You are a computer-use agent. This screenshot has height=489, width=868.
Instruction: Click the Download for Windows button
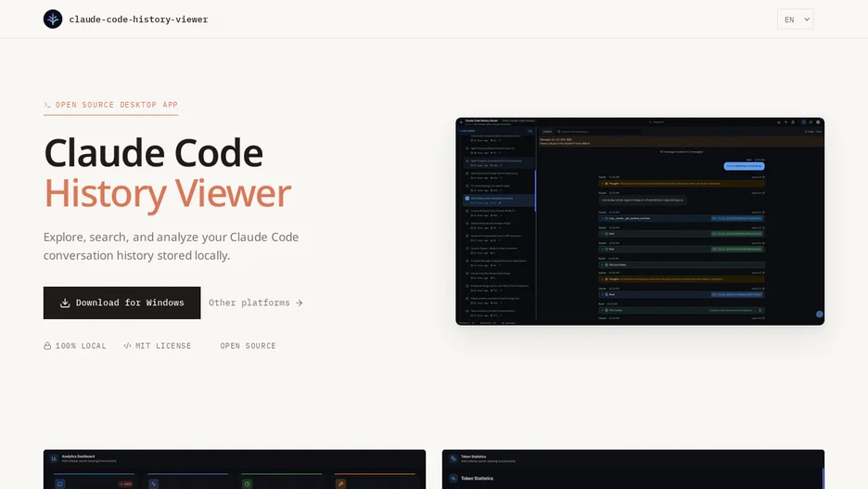click(x=121, y=302)
